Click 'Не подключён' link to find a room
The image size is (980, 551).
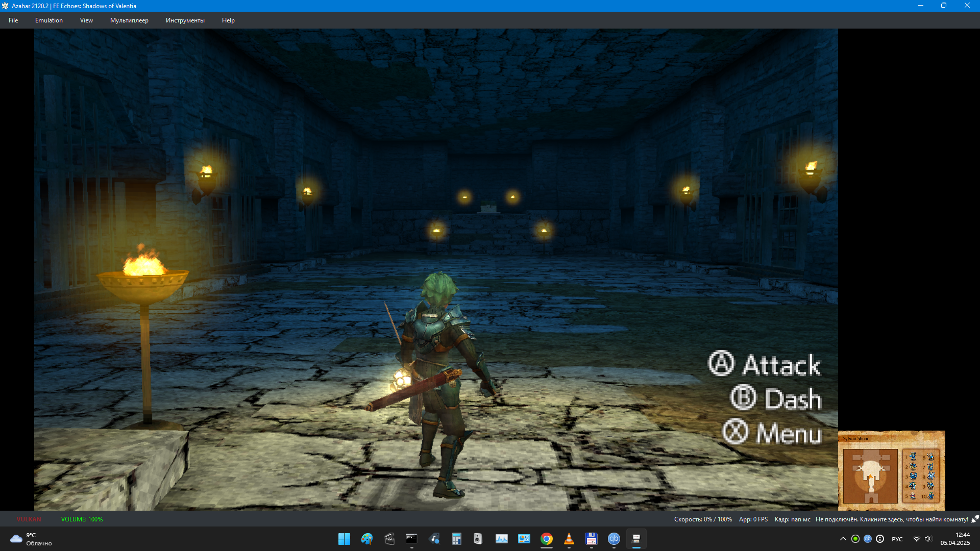[x=892, y=519]
